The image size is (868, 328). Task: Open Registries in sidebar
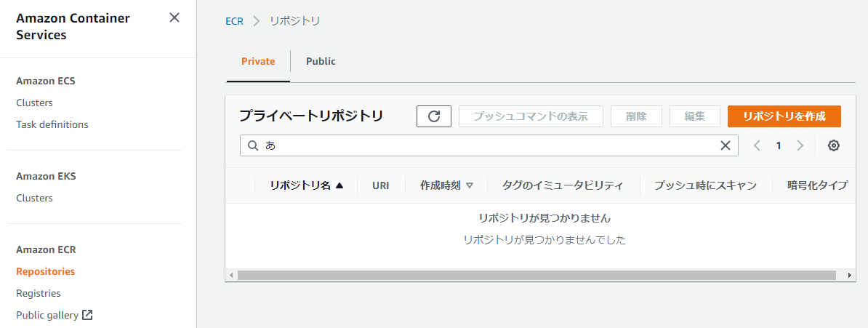click(x=39, y=293)
